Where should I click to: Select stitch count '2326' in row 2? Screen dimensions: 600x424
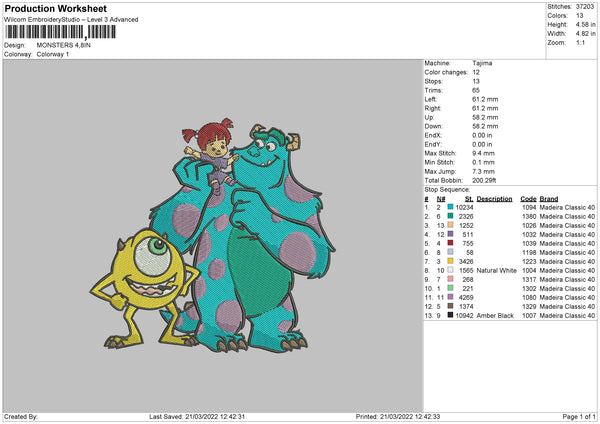pos(466,216)
